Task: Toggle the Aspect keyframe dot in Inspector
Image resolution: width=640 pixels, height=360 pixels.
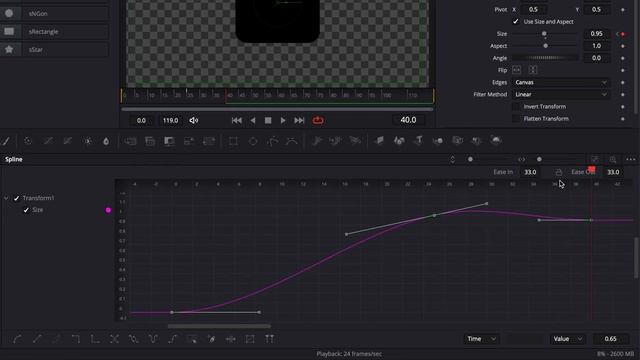Action: pyautogui.click(x=623, y=46)
